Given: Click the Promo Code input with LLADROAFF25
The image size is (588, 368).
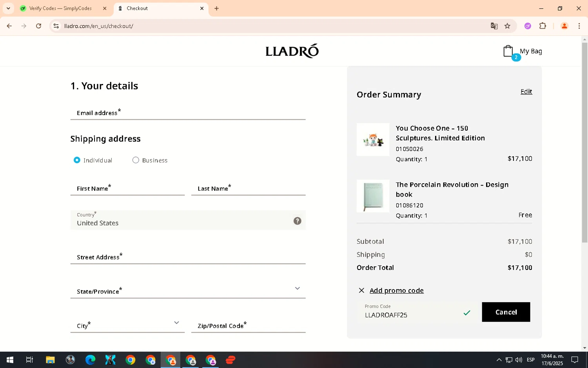Looking at the screenshot, I should pyautogui.click(x=418, y=312).
